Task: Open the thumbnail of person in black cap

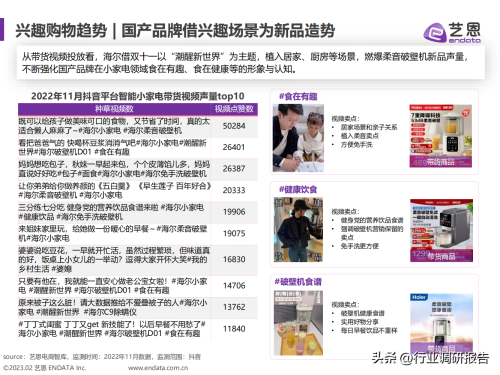Action: point(298,229)
